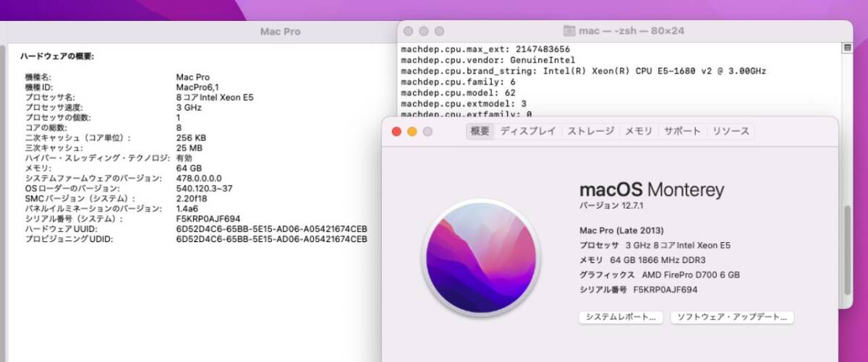Click the Terminal window vertical scrollbar

tap(848, 251)
